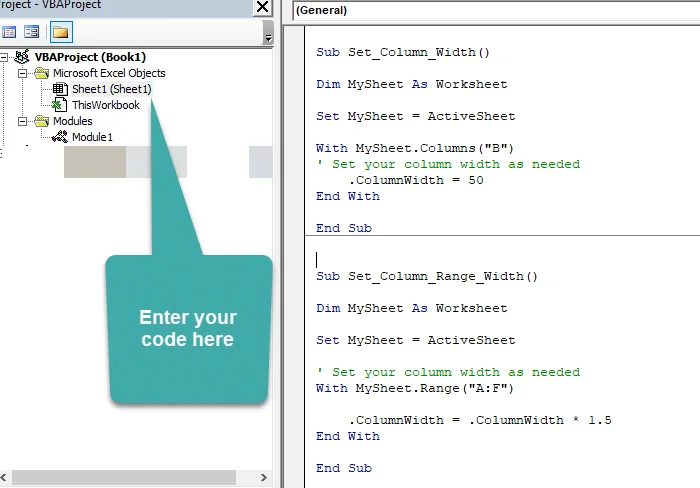Click the Sub Set_Column_Range_Width() line

(x=427, y=276)
